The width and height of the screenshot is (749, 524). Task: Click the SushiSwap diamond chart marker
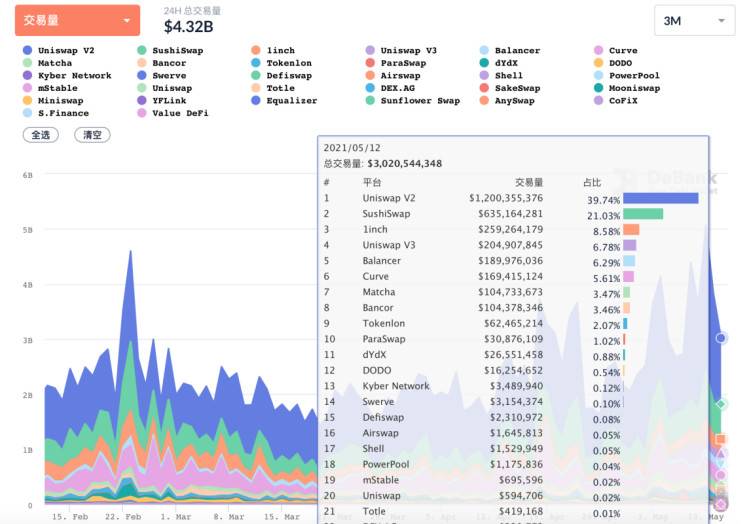tap(721, 405)
